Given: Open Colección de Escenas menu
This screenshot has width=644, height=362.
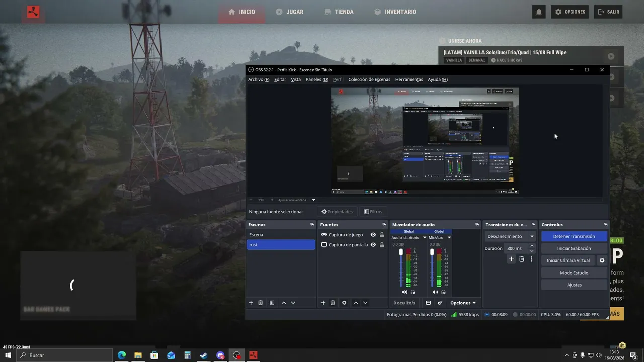Looking at the screenshot, I should (369, 79).
